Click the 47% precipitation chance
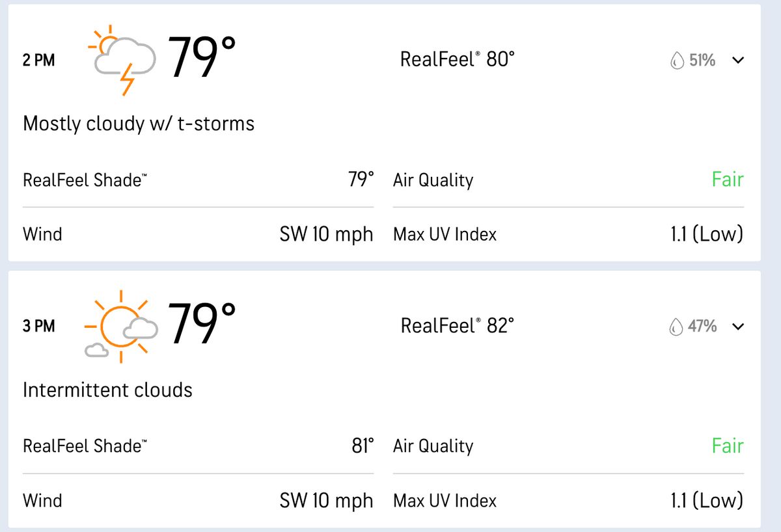Viewport: 781px width, 532px height. click(x=702, y=326)
